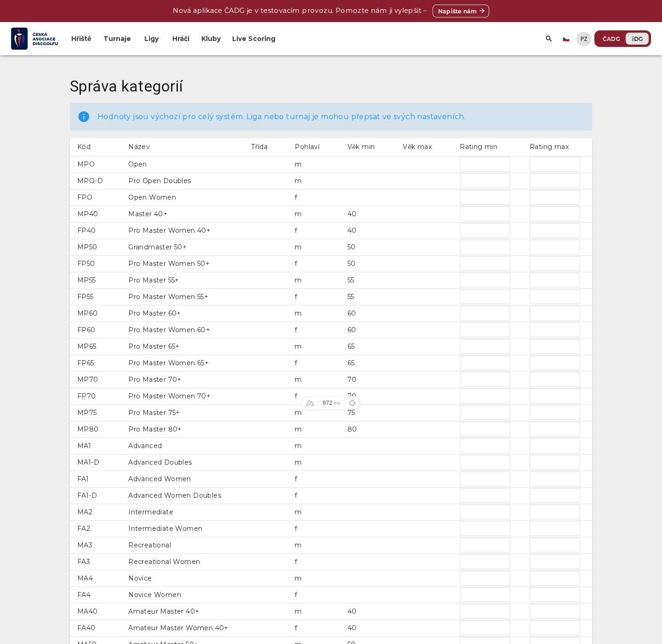Focus the Rating max field for FPO
This screenshot has height=644, width=662.
(x=555, y=197)
